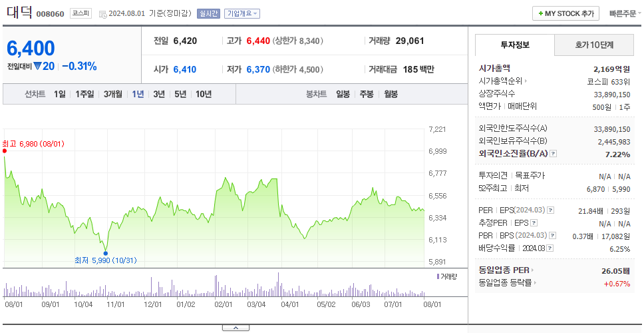644x333 pixels.
Task: Click the PBR value 0.37배
Action: pos(583,236)
